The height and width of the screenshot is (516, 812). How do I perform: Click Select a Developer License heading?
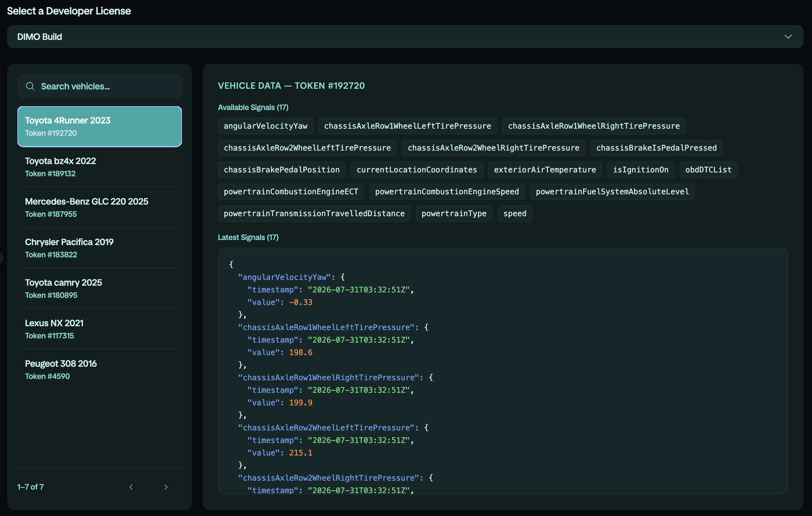[x=69, y=11]
